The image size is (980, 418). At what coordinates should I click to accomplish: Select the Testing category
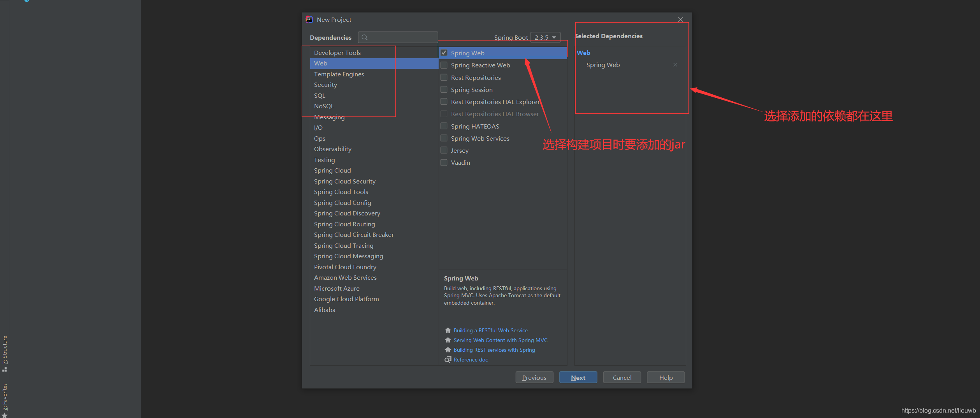pyautogui.click(x=374, y=160)
